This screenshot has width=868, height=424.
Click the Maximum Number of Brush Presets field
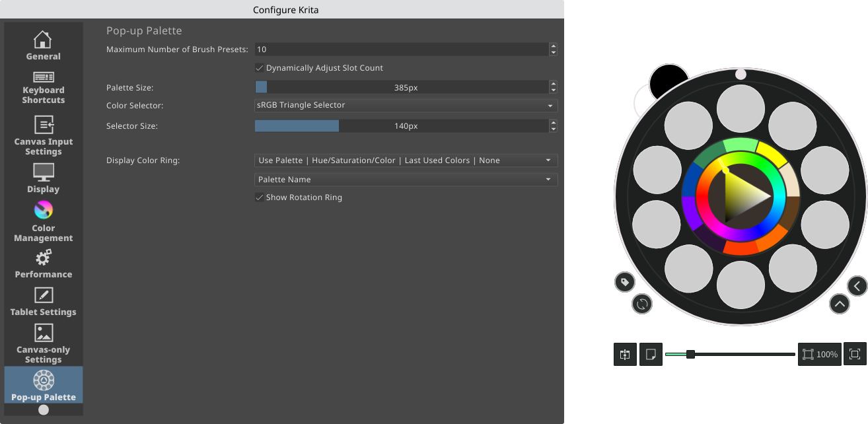(401, 50)
